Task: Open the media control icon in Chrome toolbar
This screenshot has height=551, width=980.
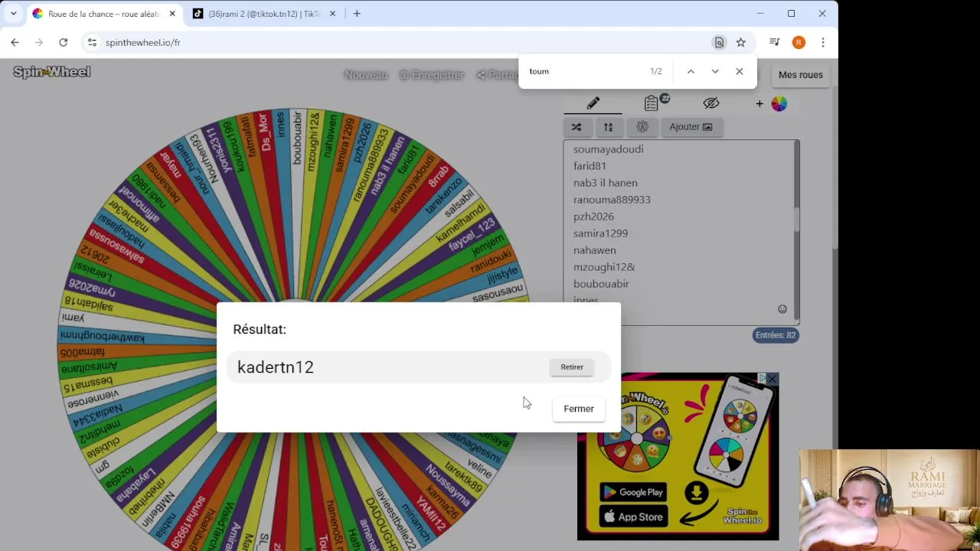Action: [775, 43]
